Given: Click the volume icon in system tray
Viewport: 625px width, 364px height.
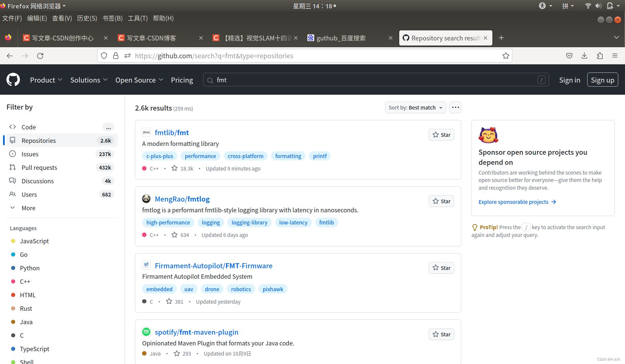Looking at the screenshot, I should 598,6.
